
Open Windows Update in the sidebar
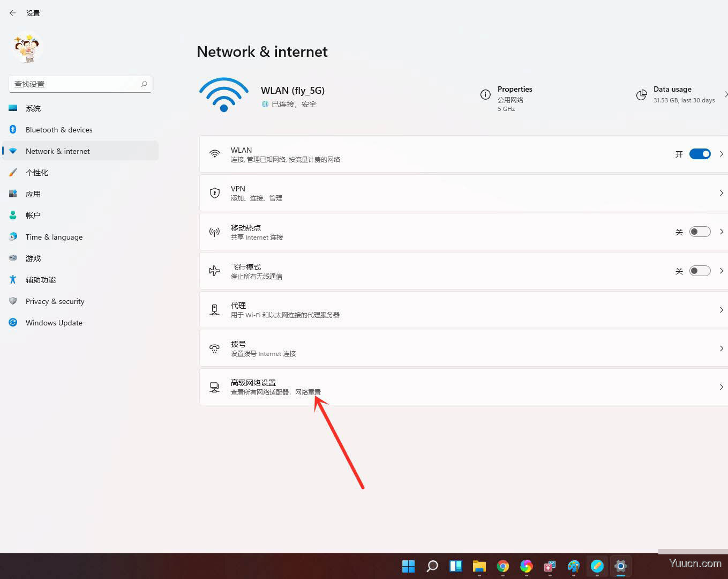54,323
